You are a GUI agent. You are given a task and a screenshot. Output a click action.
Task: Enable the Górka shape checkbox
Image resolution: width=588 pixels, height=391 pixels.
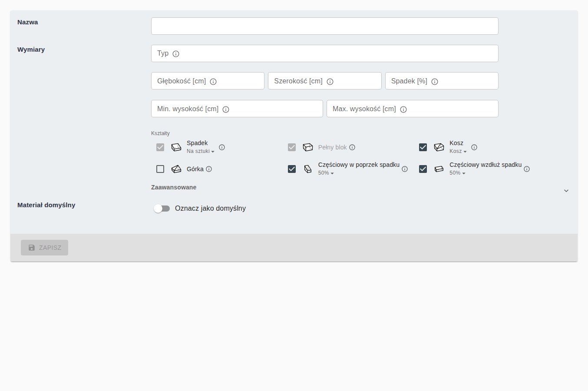click(160, 169)
